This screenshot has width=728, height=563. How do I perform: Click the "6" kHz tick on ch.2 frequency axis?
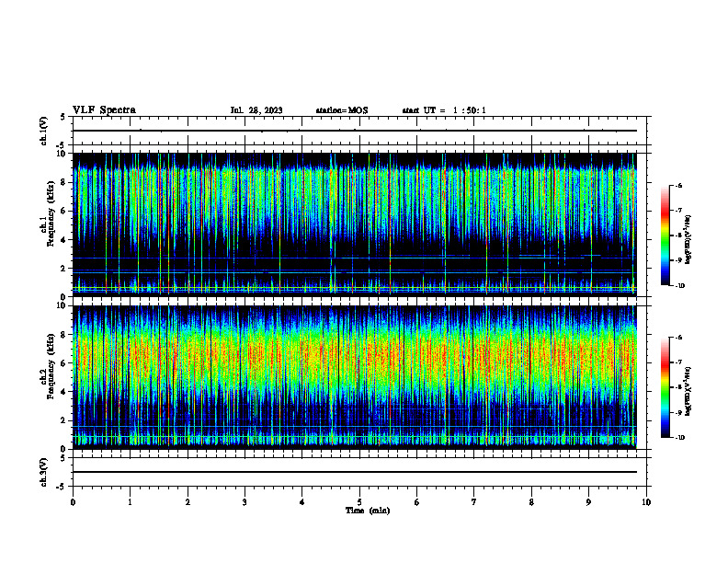tap(63, 363)
